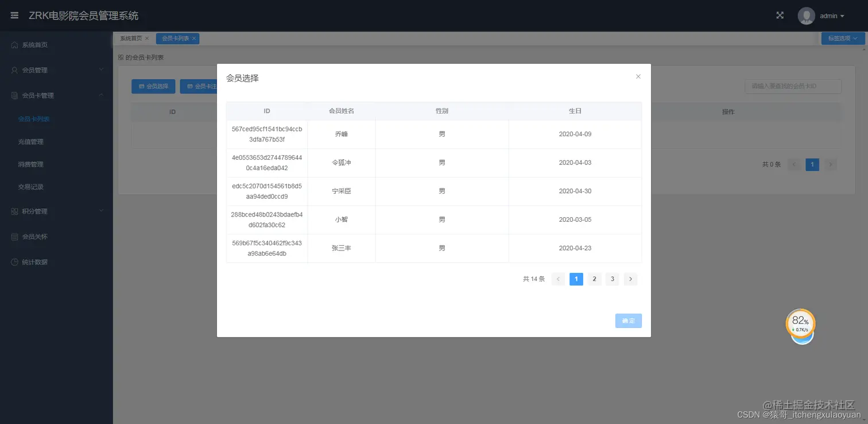Click the ID 567ced95cf1541bc94ccb3dfa767b53f cell
The height and width of the screenshot is (424, 868).
tap(267, 134)
